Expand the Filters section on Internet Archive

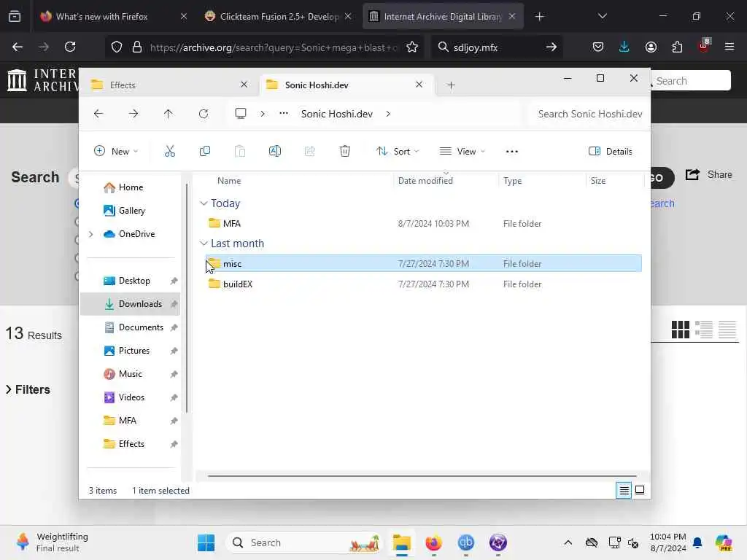tap(28, 389)
